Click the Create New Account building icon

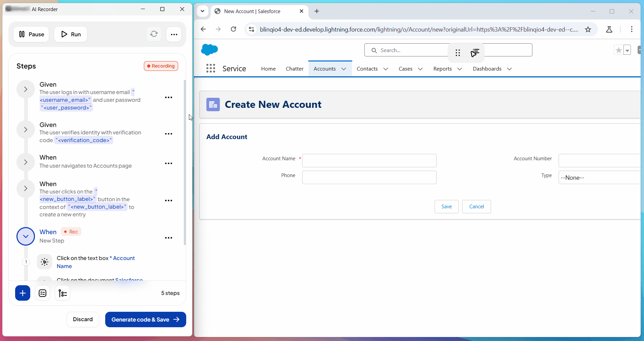pyautogui.click(x=213, y=104)
